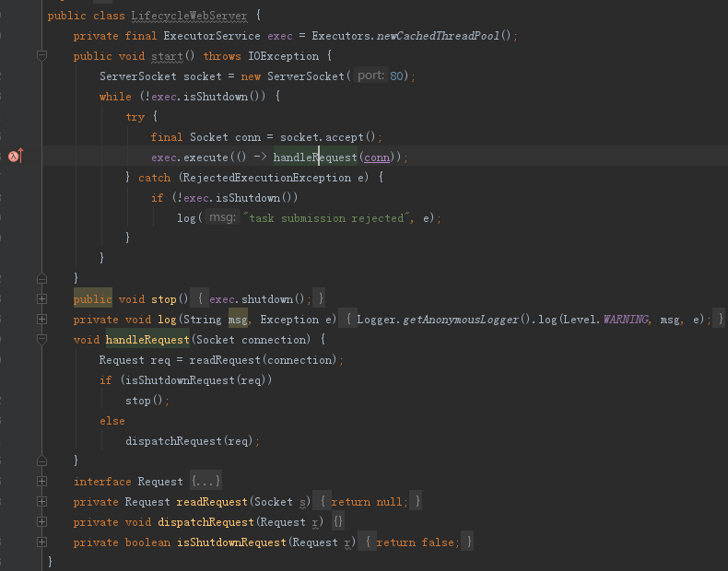This screenshot has height=571, width=728.
Task: Click the Level.WARNING constant
Action: point(605,320)
